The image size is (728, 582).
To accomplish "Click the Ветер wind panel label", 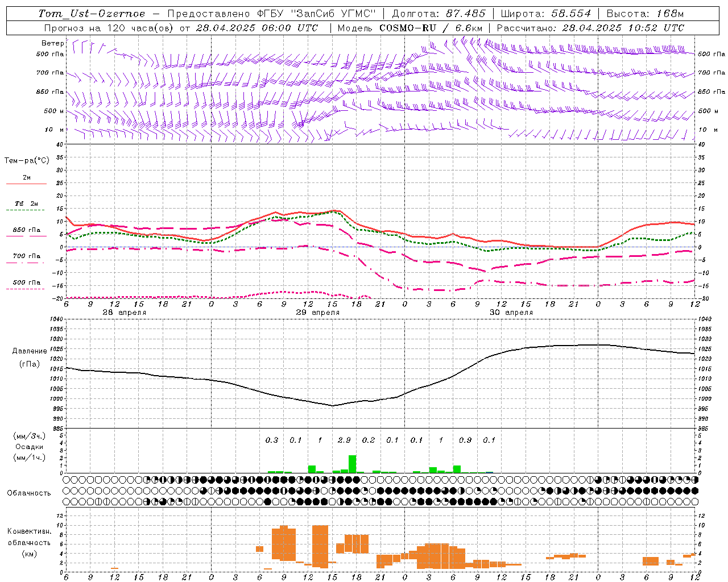I will click(53, 43).
